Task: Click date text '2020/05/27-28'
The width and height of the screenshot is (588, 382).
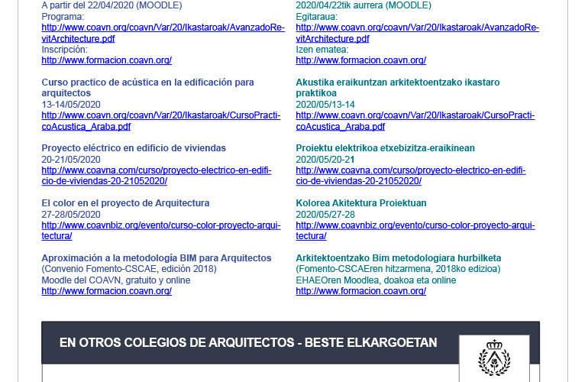Action: coord(325,214)
